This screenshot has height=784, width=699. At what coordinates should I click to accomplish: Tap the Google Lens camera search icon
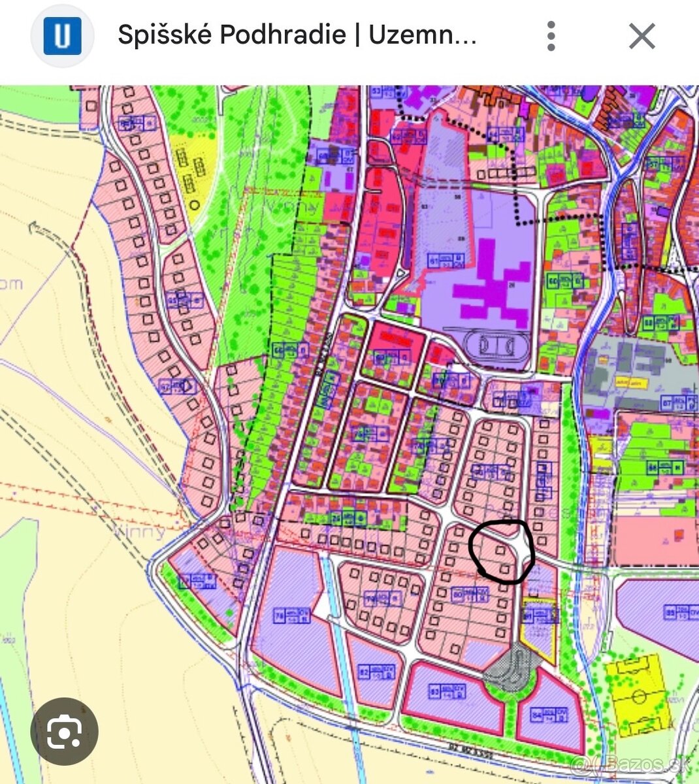point(64,732)
